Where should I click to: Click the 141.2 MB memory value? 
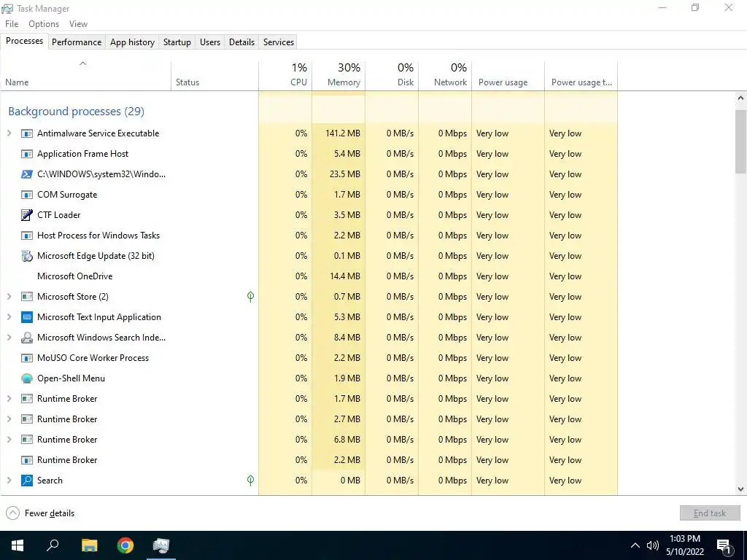tap(343, 133)
